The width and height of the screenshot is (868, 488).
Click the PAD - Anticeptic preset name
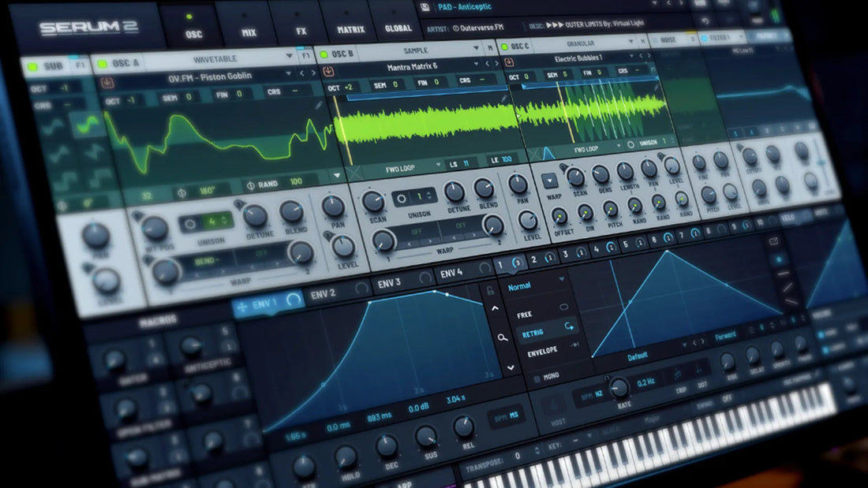(x=464, y=7)
